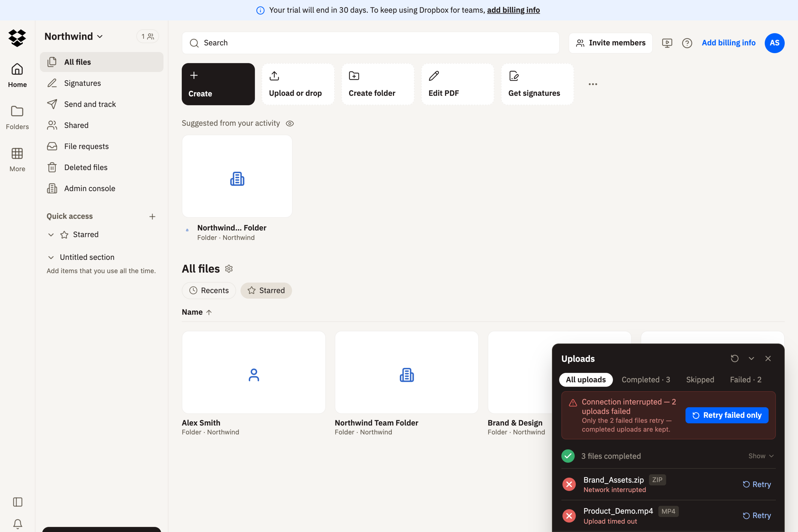Viewport: 798px width, 532px height.
Task: Minimize the Uploads panel chevron
Action: click(x=751, y=359)
